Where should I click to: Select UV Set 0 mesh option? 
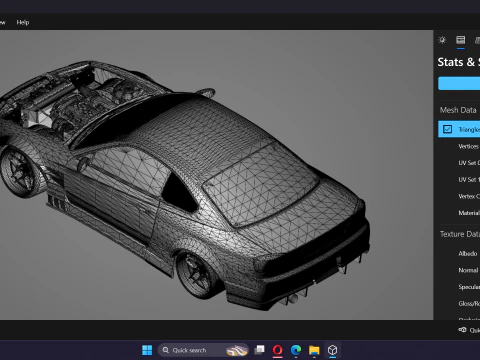pyautogui.click(x=469, y=163)
